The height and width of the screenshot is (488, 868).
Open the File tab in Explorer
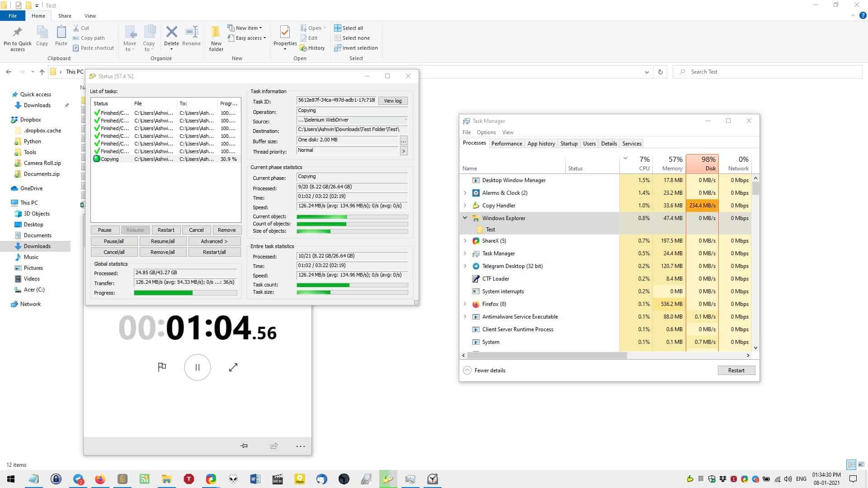(x=13, y=16)
